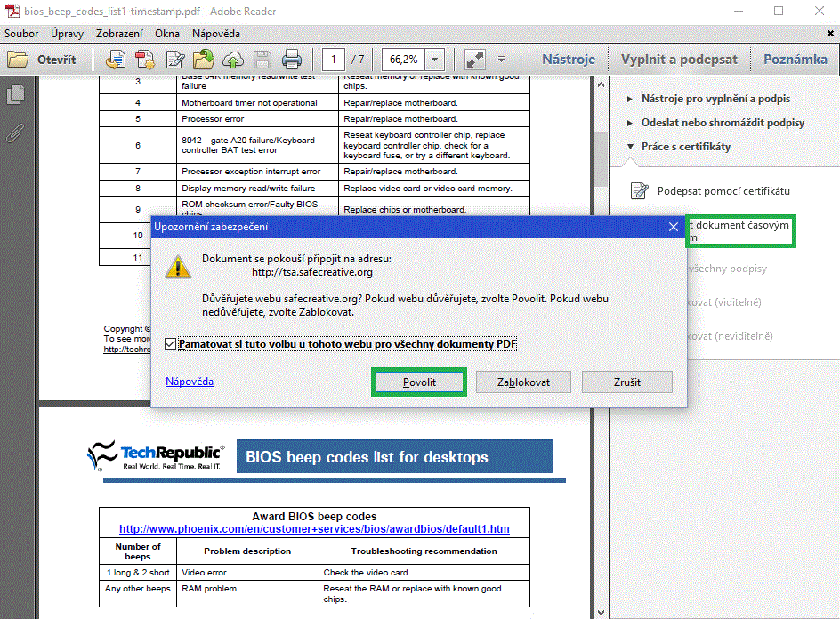
Task: Open the Zobrazení menu
Action: coord(119,34)
